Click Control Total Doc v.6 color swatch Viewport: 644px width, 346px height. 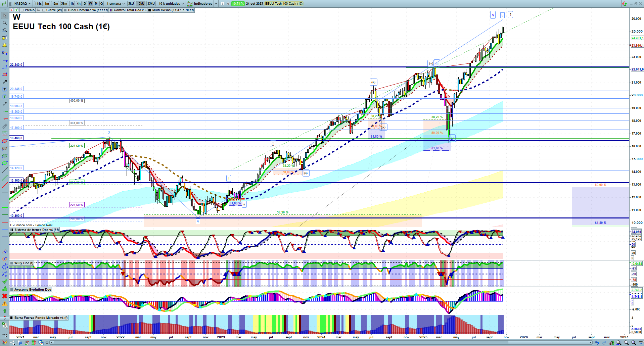click(111, 10)
